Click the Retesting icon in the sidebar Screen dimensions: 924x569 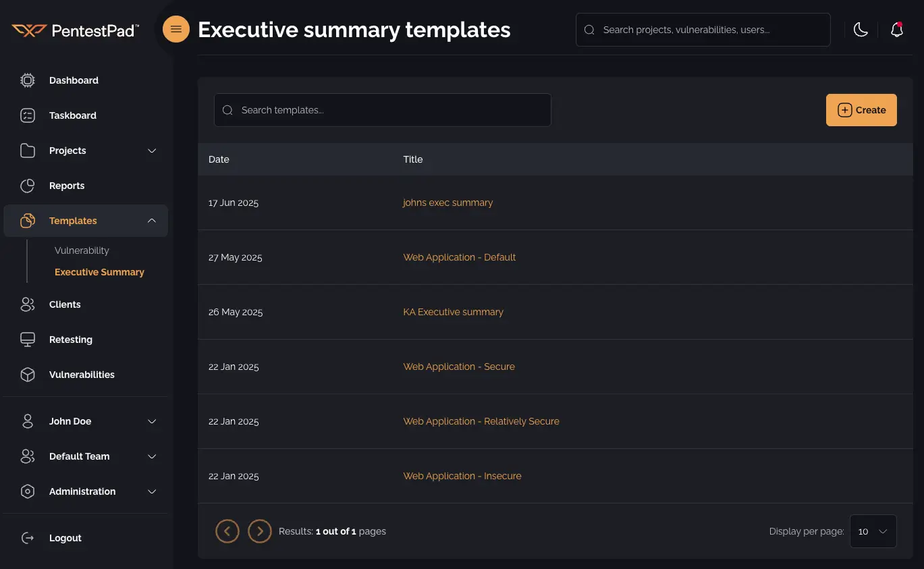(x=27, y=339)
